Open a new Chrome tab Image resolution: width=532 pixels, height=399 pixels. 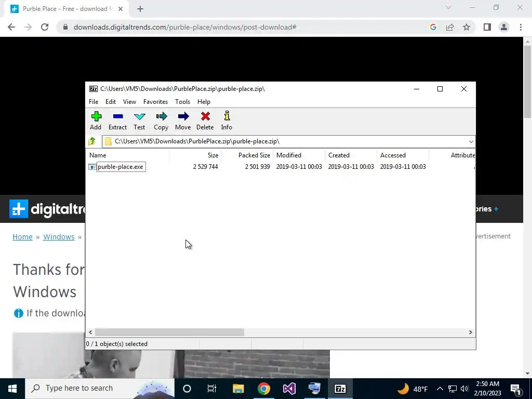pos(140,9)
